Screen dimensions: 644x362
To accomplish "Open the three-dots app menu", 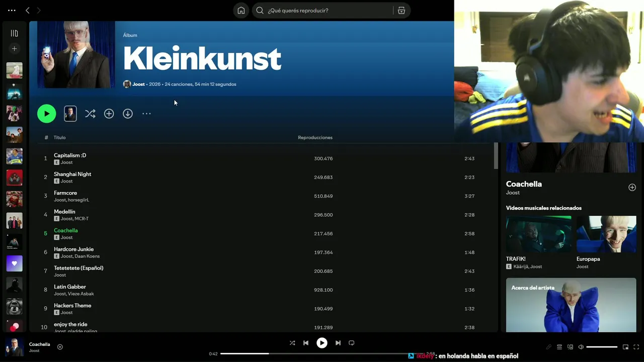I will [12, 10].
